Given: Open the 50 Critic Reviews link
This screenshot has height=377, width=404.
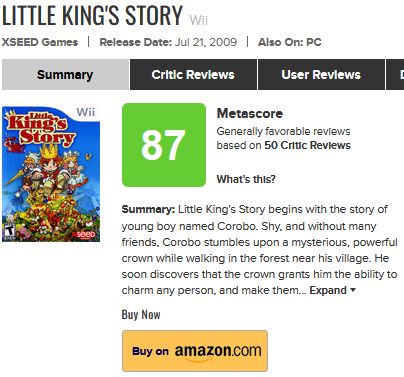Looking at the screenshot, I should click(x=307, y=145).
